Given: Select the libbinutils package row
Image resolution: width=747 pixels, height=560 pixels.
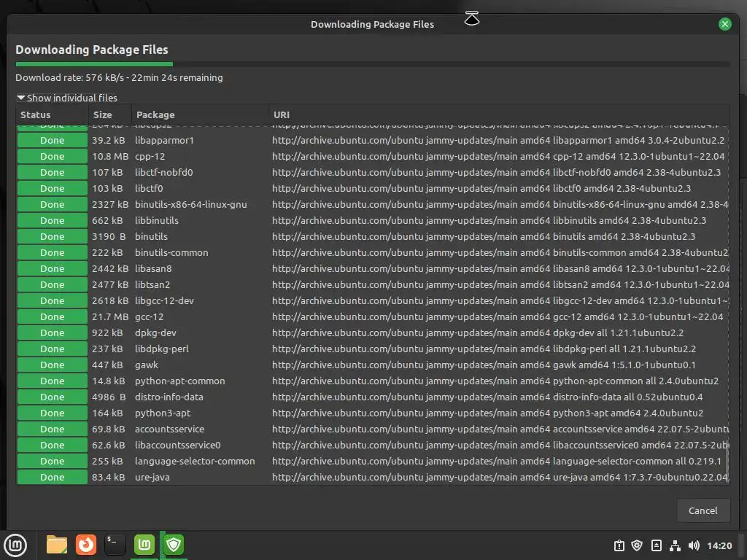Looking at the screenshot, I should point(373,220).
